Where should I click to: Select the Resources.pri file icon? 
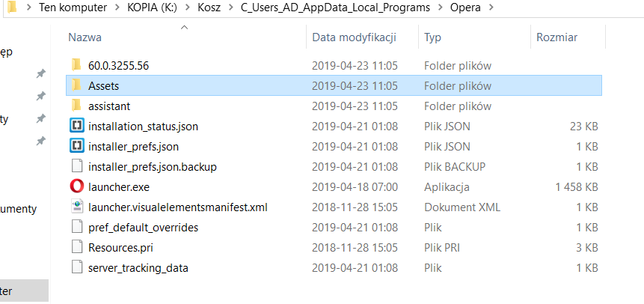point(77,247)
